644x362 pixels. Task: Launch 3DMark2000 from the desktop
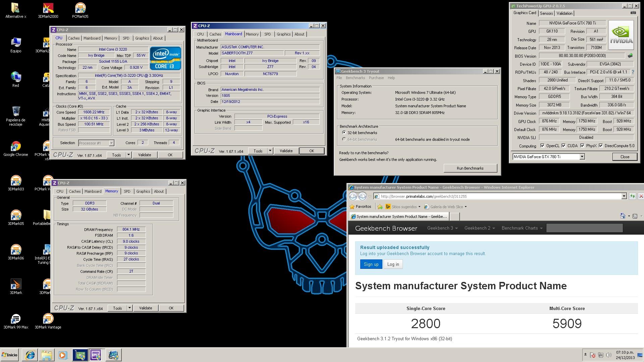[48, 10]
